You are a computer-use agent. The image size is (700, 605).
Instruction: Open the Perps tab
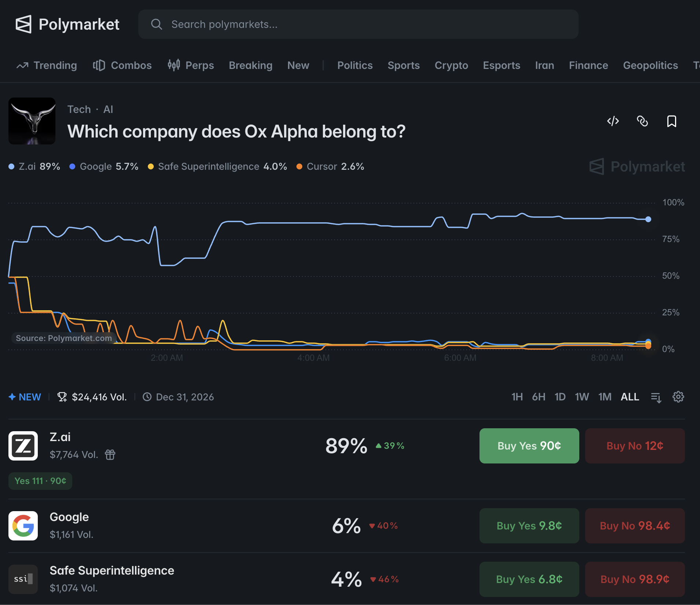[x=191, y=65]
